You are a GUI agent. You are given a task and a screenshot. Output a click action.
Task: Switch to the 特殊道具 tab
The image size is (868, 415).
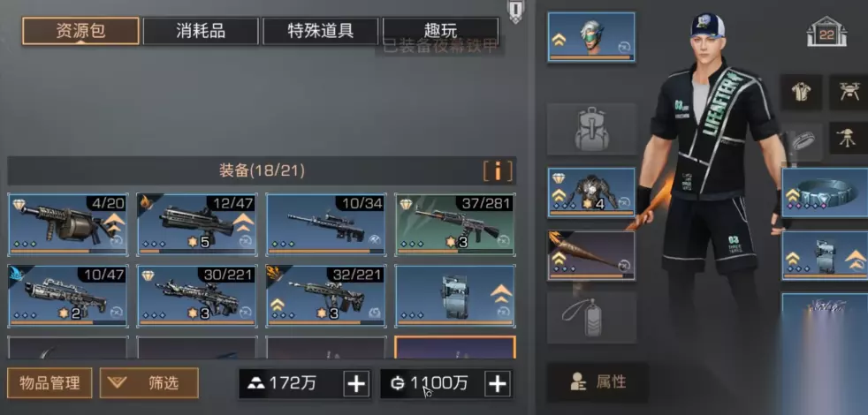pos(321,31)
